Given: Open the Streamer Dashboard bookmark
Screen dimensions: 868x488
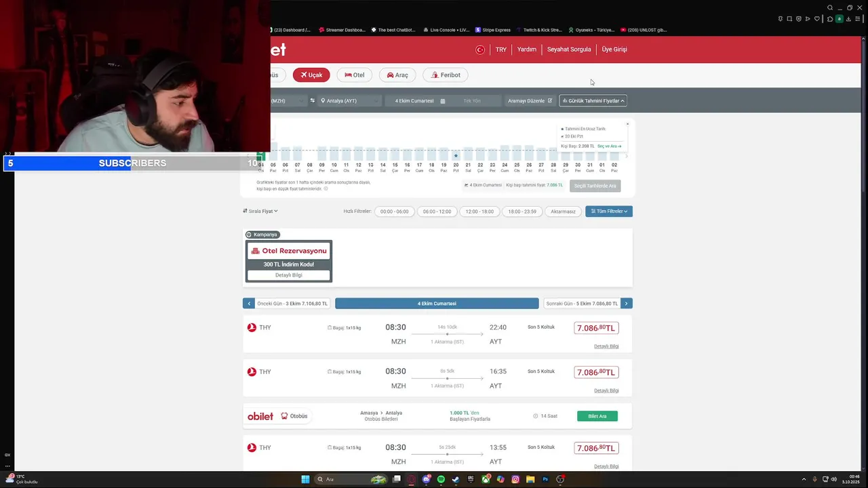Looking at the screenshot, I should (x=342, y=30).
